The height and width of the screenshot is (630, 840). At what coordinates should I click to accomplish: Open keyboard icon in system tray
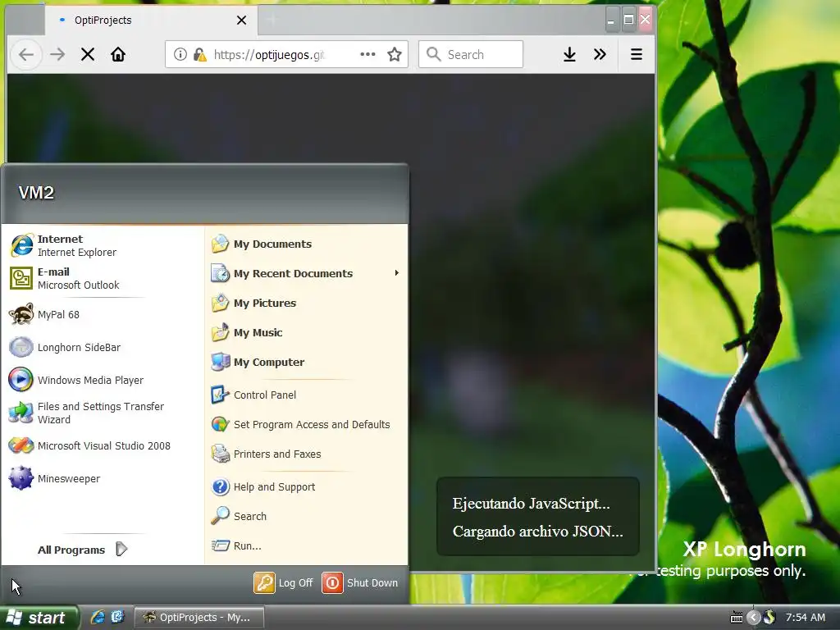tap(736, 618)
